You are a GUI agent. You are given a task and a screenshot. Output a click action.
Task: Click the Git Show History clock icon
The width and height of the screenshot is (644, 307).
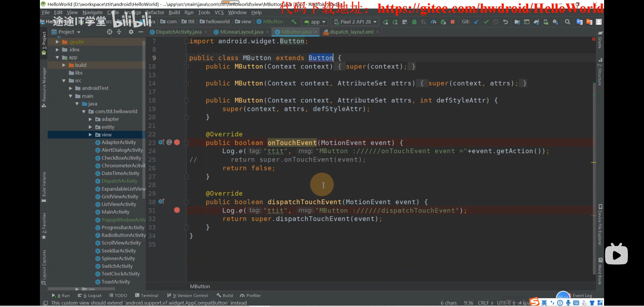coord(495,22)
